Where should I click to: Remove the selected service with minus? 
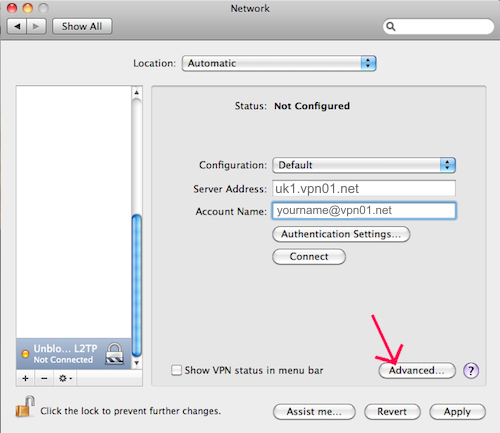[x=44, y=378]
